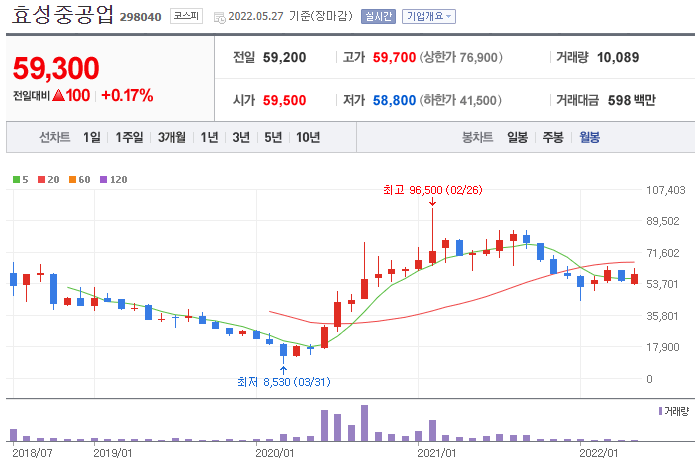
Task: Click the 실시간 real-time button
Action: click(378, 16)
